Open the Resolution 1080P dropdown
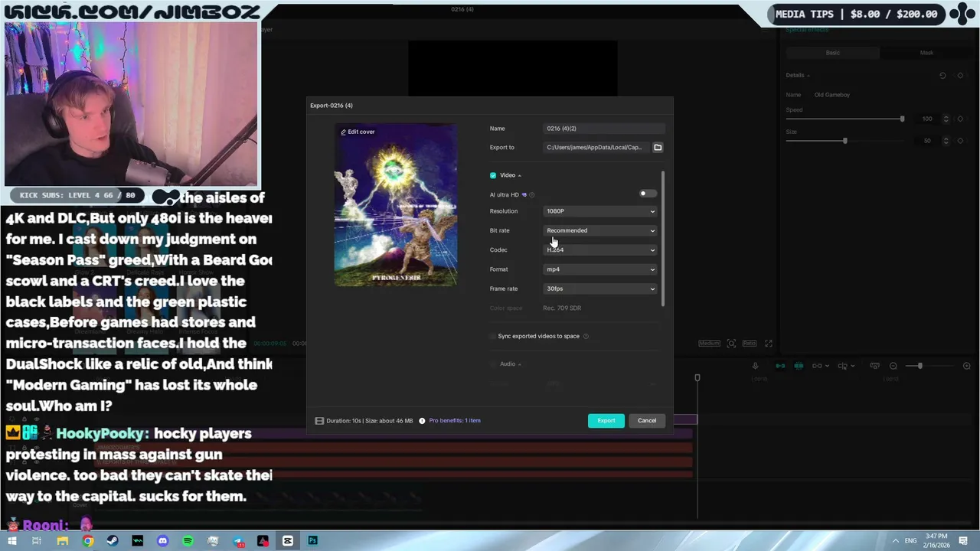 pos(600,211)
